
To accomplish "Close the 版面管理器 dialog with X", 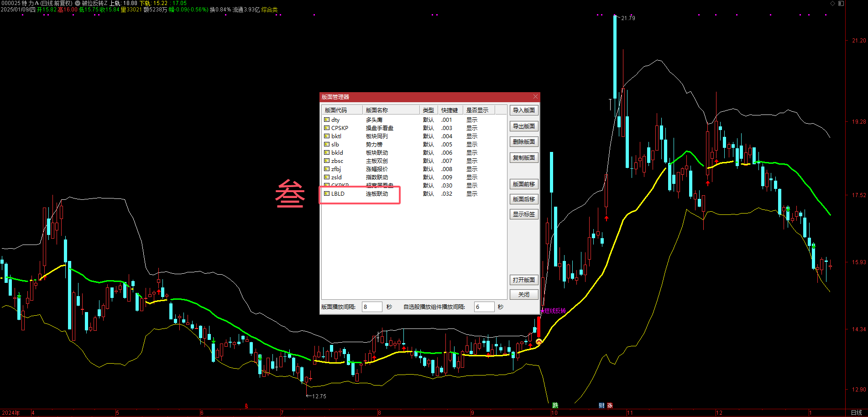I will [x=535, y=97].
